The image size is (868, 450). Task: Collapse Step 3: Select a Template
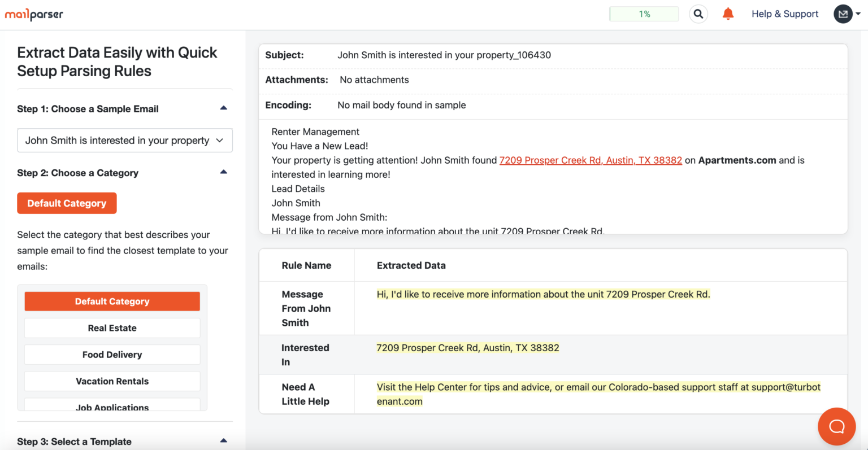(x=223, y=440)
